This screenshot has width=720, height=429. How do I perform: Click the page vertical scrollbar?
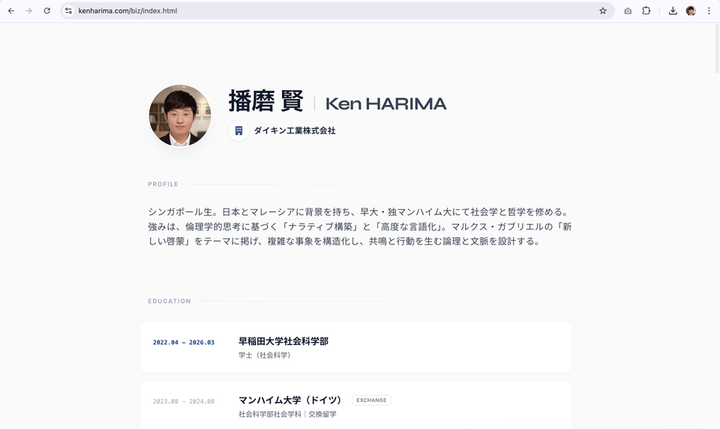click(717, 48)
